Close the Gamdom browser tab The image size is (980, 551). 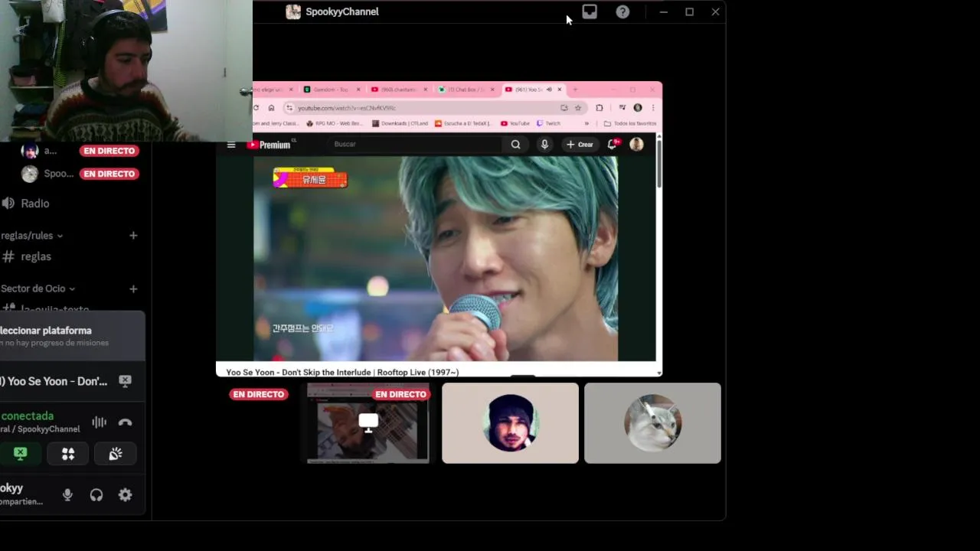(358, 90)
